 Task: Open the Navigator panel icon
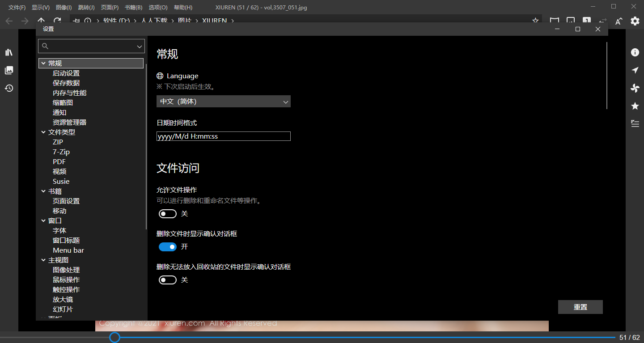click(635, 70)
